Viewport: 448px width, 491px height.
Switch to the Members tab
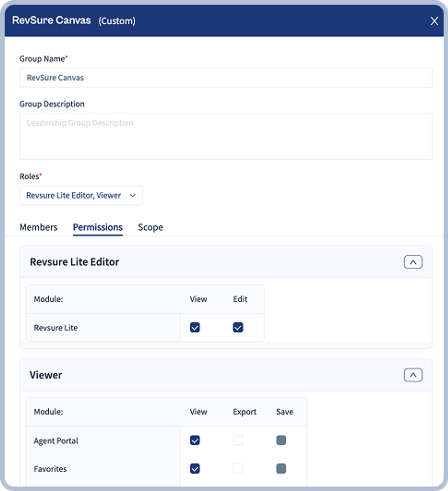coord(39,227)
